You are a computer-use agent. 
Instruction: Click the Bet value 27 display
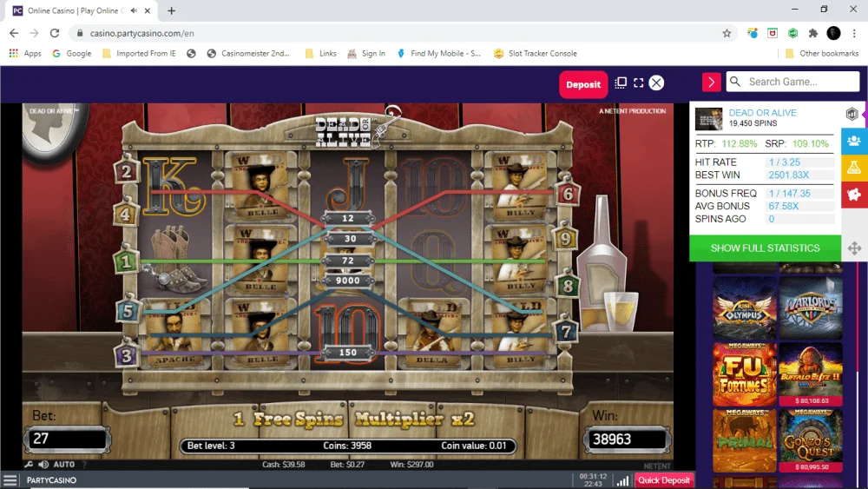pyautogui.click(x=67, y=439)
